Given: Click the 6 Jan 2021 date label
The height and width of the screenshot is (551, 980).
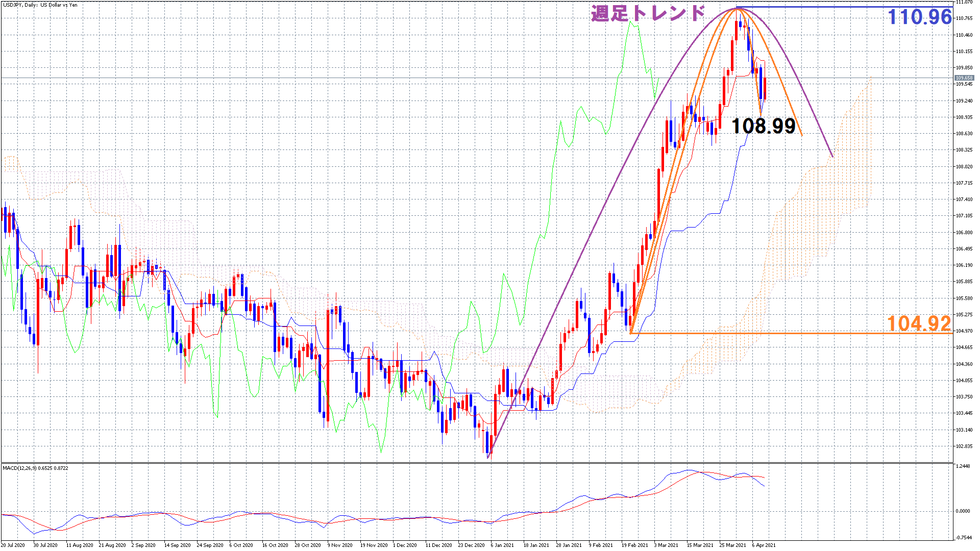Looking at the screenshot, I should [x=502, y=545].
